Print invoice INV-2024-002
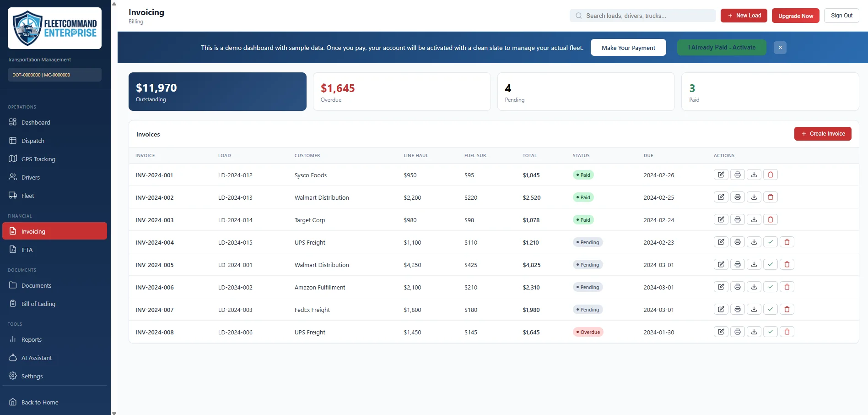The height and width of the screenshot is (415, 868). pyautogui.click(x=738, y=197)
